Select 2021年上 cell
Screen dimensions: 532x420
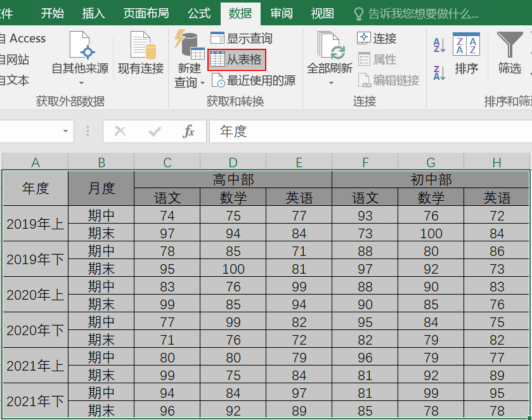[x=36, y=366]
